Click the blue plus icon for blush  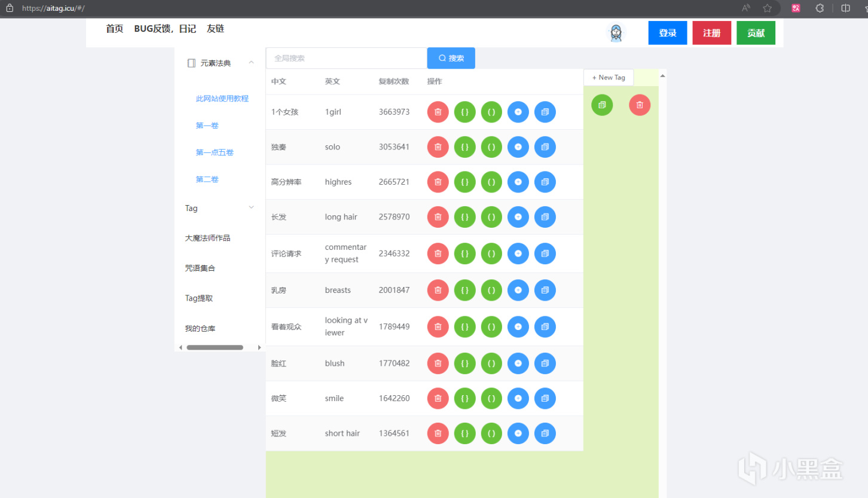[518, 363]
